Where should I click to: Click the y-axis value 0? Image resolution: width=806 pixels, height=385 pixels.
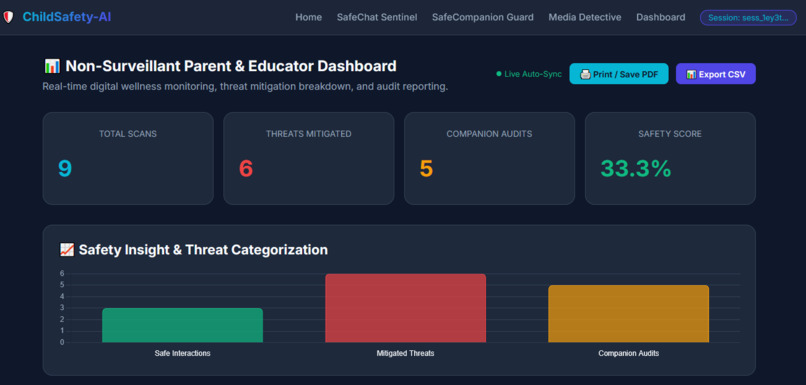pyautogui.click(x=62, y=342)
